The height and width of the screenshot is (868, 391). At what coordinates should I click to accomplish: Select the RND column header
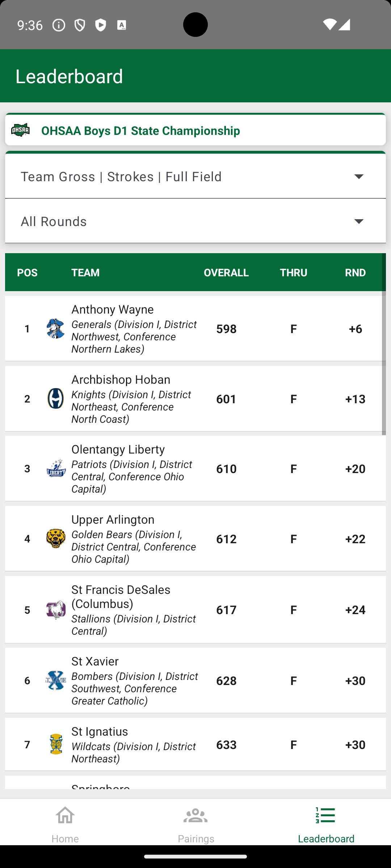(x=355, y=273)
